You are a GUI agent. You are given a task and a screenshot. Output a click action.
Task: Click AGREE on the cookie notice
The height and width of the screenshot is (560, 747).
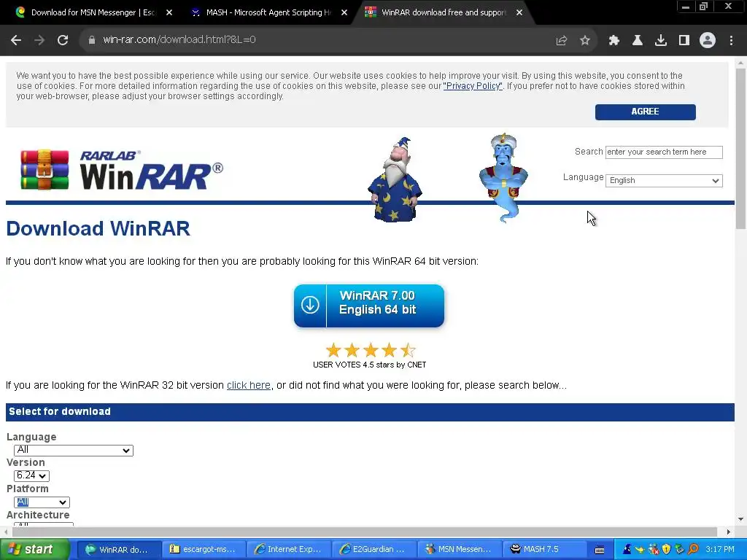tap(645, 112)
